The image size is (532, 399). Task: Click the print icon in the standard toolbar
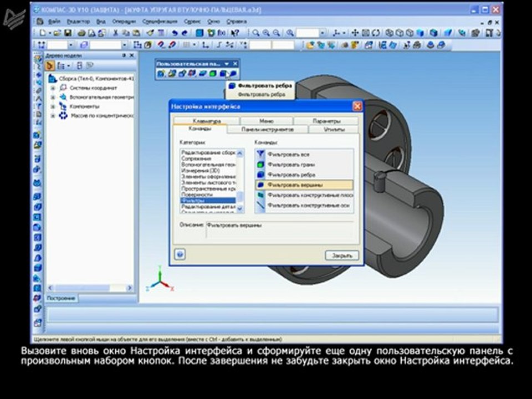pos(81,33)
